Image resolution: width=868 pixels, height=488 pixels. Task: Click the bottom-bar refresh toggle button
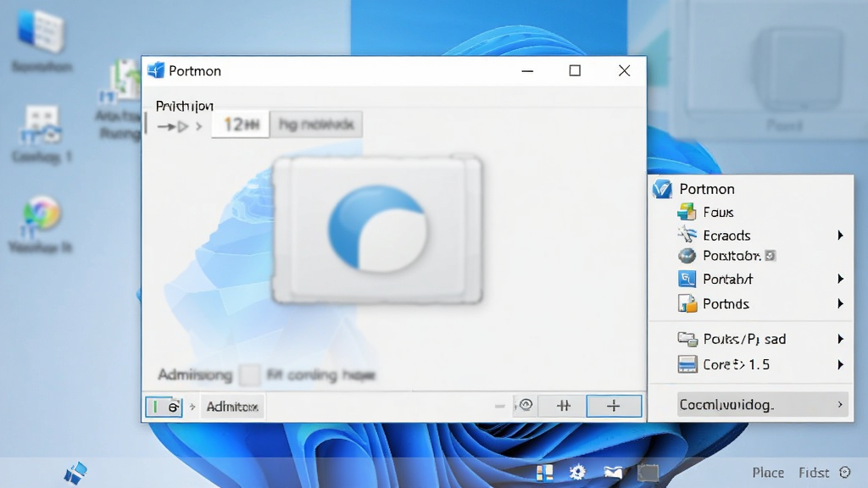[x=164, y=407]
